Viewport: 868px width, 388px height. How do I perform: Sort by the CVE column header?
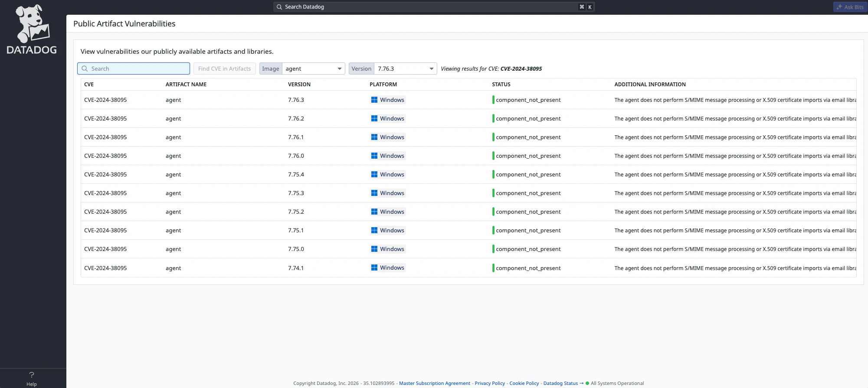coord(89,85)
